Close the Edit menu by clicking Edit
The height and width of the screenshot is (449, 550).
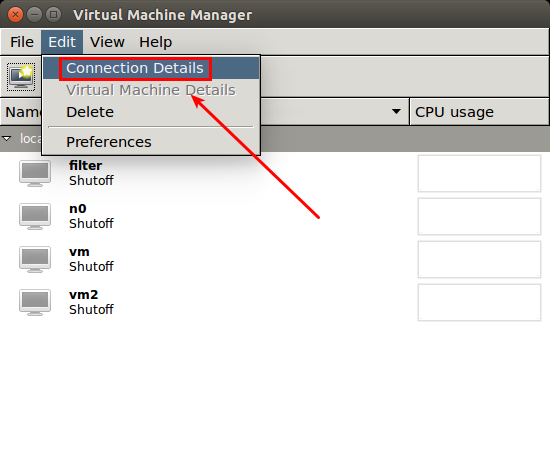62,42
